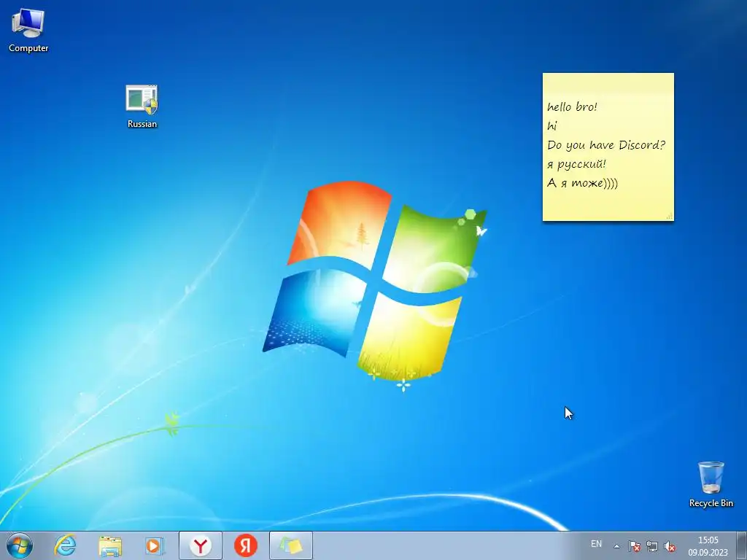Open the EN language bar indicator
This screenshot has width=747, height=560.
tap(596, 544)
